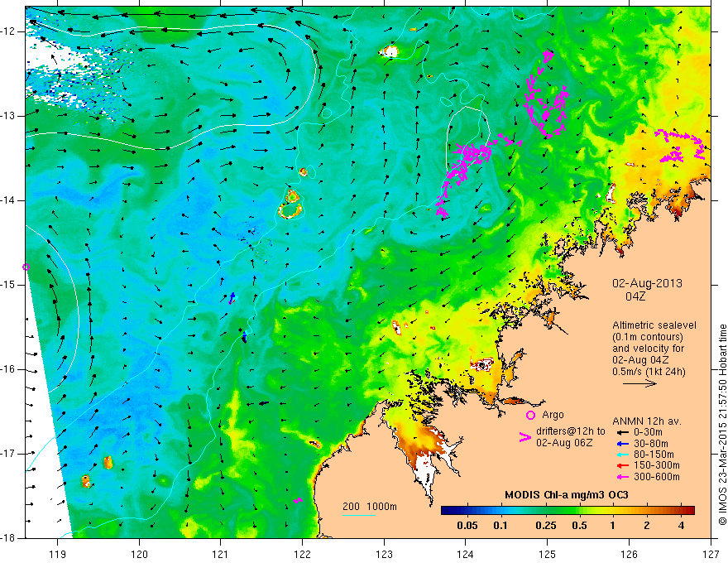728x563 pixels.
Task: Click the black 0-30m legend arrow
Action: pos(621,432)
